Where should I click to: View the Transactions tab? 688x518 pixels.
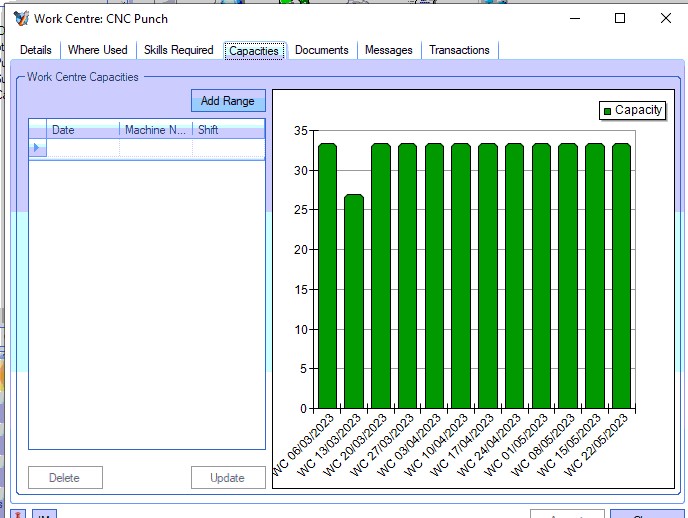(459, 50)
